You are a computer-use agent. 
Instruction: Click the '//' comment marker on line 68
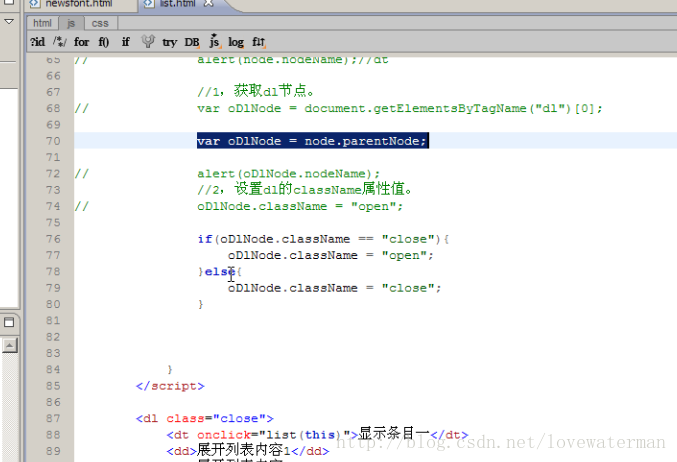tap(81, 108)
